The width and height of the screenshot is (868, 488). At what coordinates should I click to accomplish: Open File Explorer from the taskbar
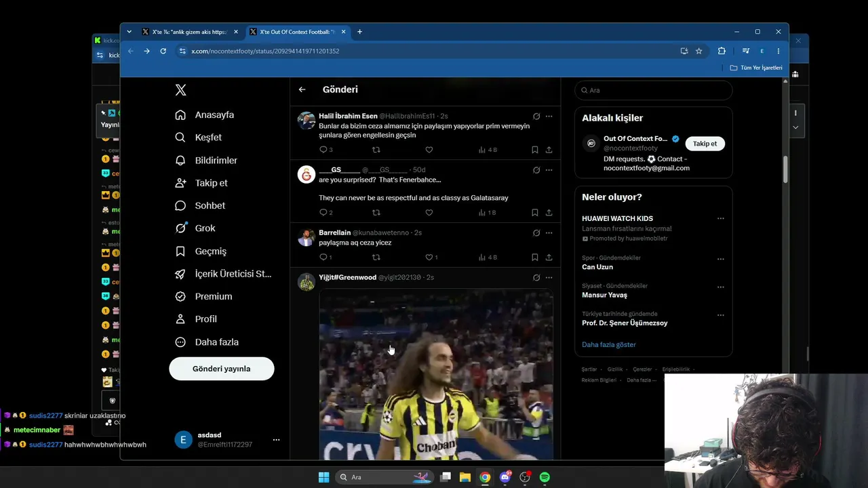[465, 477]
